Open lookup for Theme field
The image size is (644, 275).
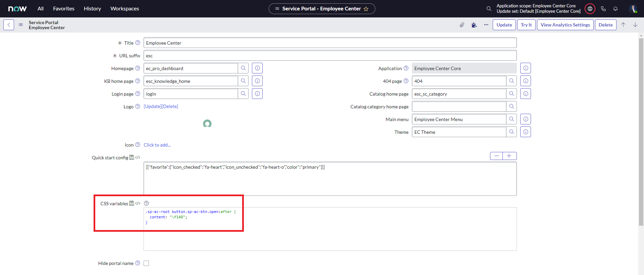[512, 132]
